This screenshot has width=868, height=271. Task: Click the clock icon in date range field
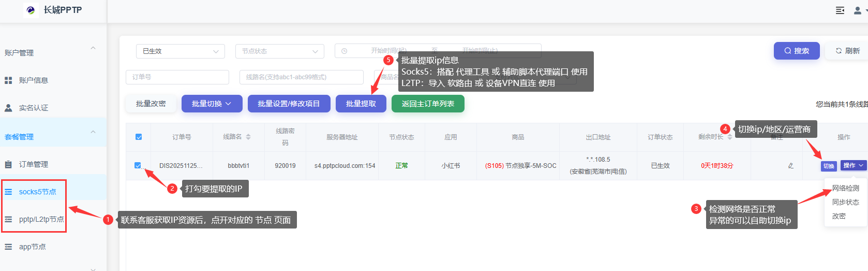(x=345, y=51)
